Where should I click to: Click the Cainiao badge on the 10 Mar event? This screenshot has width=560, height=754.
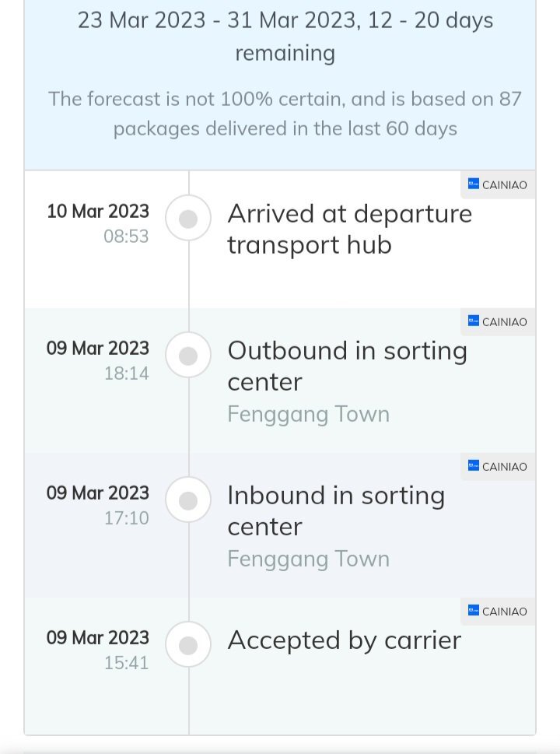(x=498, y=184)
